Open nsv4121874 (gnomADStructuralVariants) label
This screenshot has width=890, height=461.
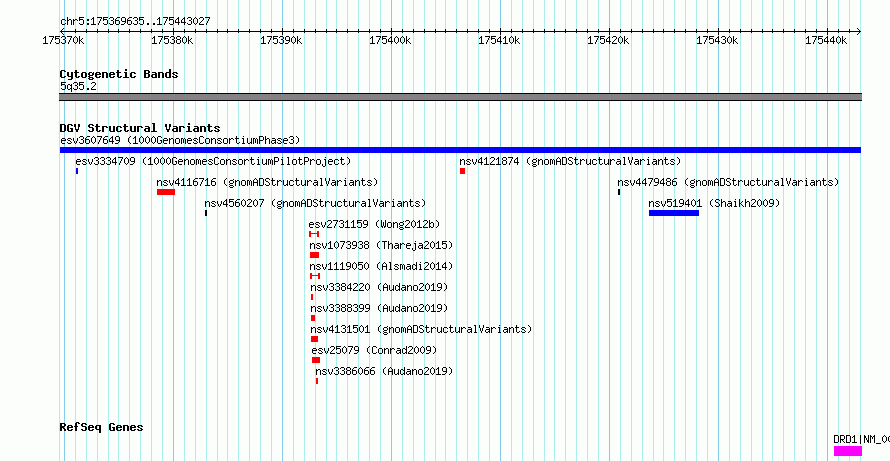click(x=570, y=161)
